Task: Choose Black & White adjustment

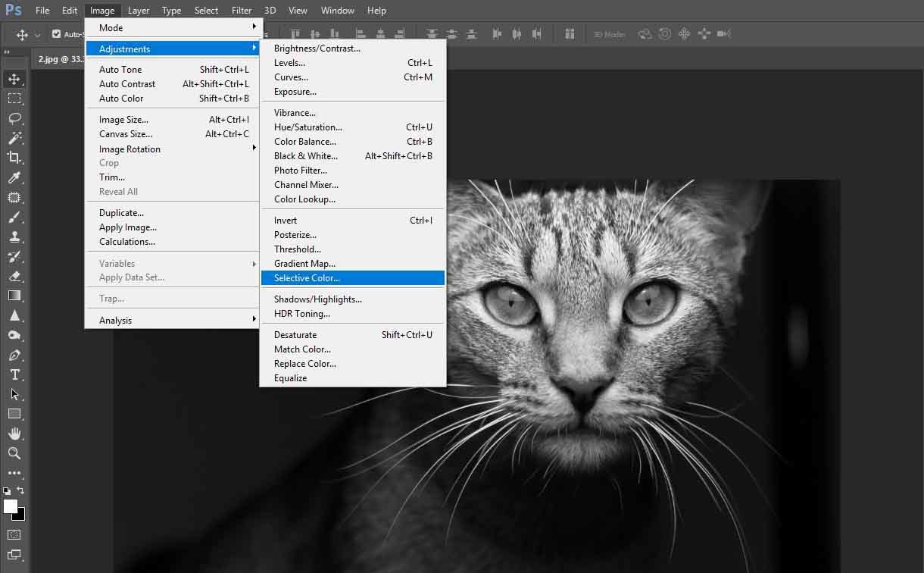Action: (353, 156)
